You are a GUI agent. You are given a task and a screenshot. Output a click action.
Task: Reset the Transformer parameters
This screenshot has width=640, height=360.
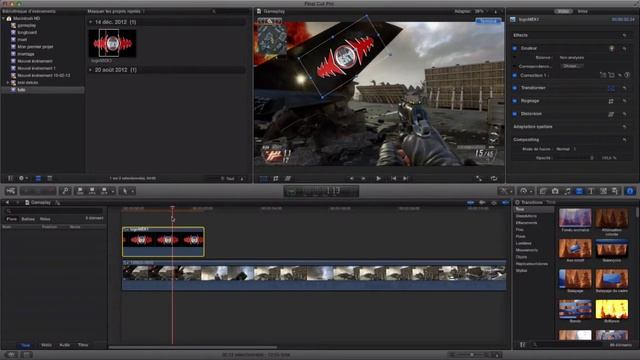(624, 88)
